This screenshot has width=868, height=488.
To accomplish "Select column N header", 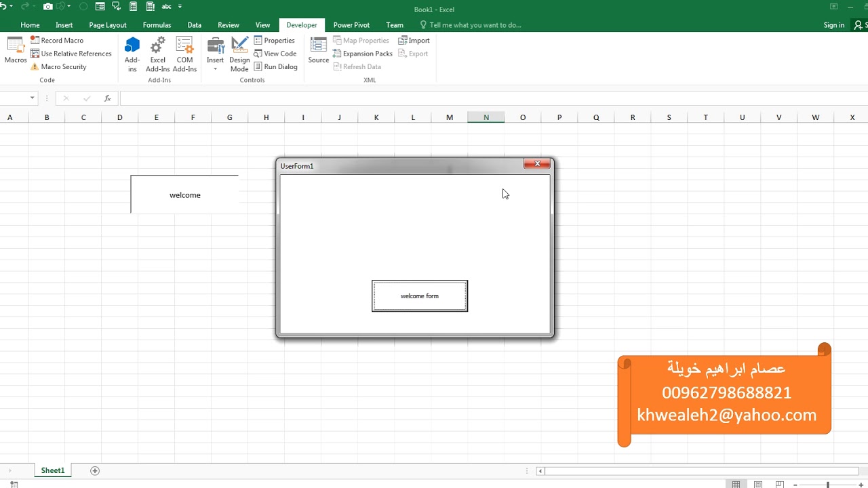I will tap(486, 118).
